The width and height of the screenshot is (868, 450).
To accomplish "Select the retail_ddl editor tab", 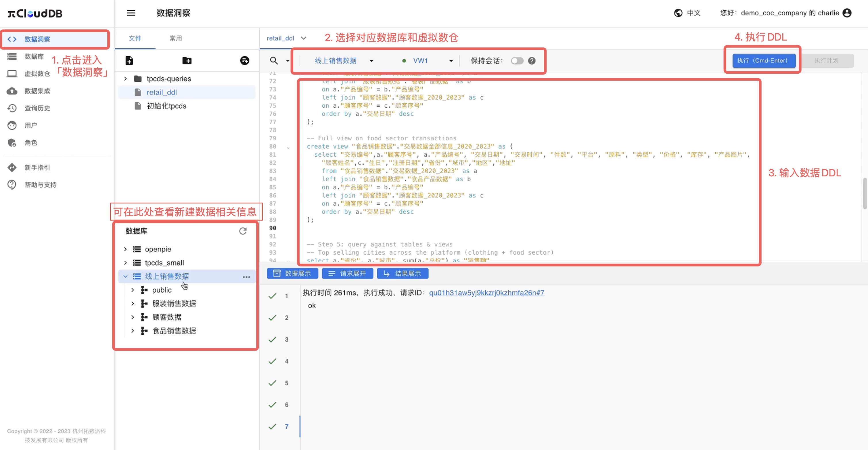I will click(x=280, y=39).
